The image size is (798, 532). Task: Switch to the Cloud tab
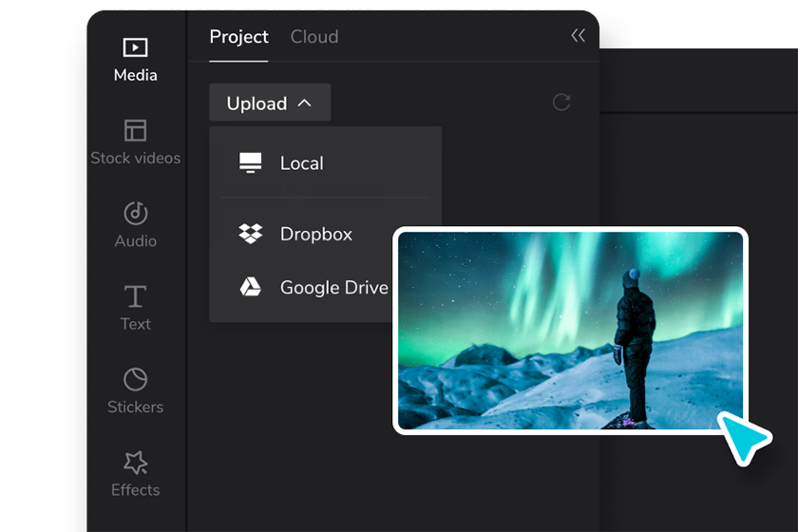[x=314, y=37]
